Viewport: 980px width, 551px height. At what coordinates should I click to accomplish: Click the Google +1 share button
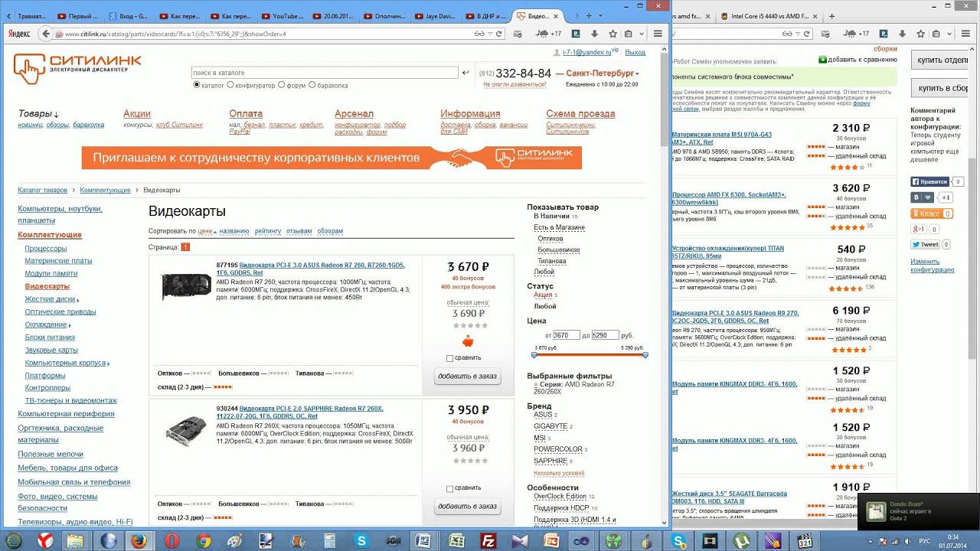918,230
